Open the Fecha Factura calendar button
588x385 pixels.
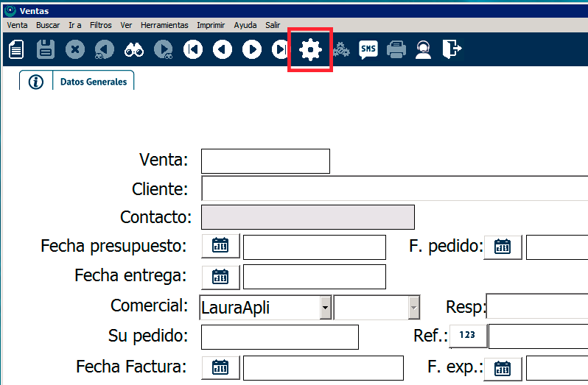pyautogui.click(x=220, y=366)
